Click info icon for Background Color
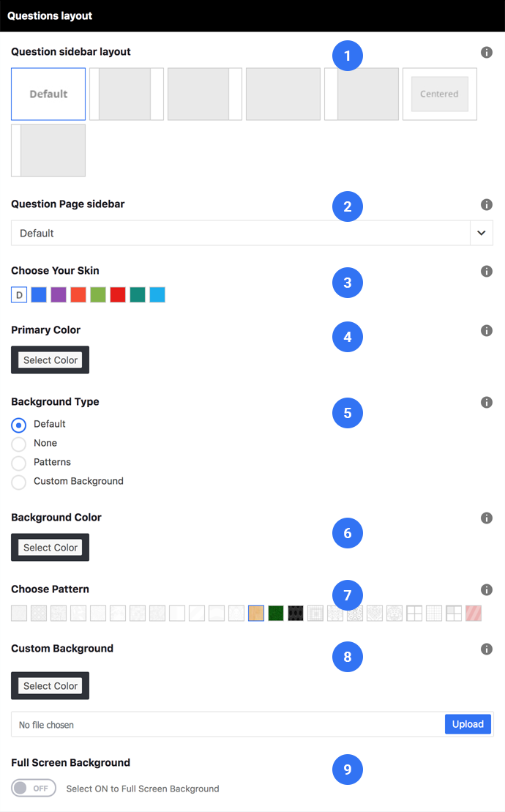Viewport: 505px width, 812px height. click(x=487, y=518)
